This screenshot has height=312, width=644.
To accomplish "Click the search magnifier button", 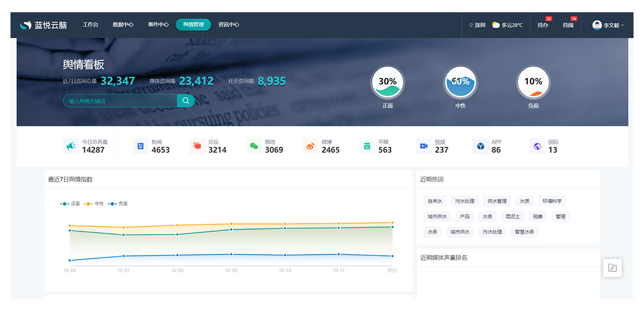I will pos(186,101).
